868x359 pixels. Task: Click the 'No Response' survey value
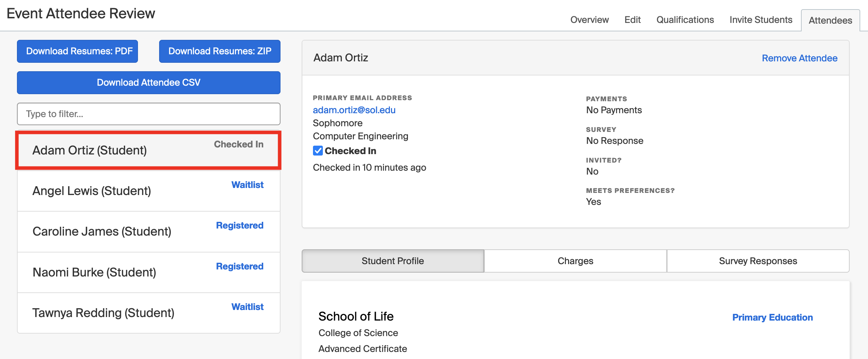tap(615, 141)
